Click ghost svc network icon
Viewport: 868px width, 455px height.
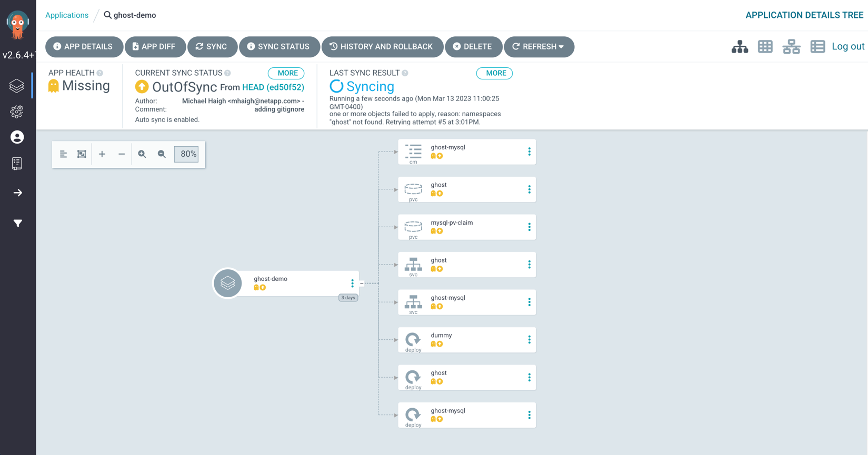(x=413, y=264)
